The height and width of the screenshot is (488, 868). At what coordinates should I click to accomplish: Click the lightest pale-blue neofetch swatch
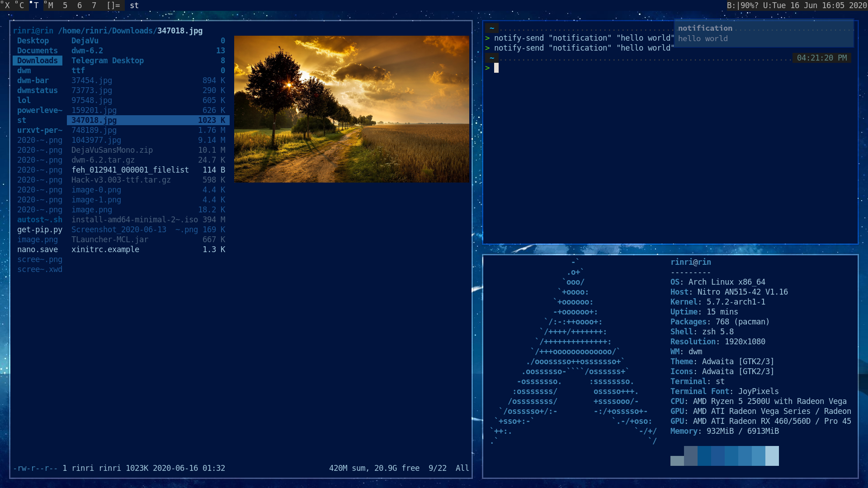772,456
